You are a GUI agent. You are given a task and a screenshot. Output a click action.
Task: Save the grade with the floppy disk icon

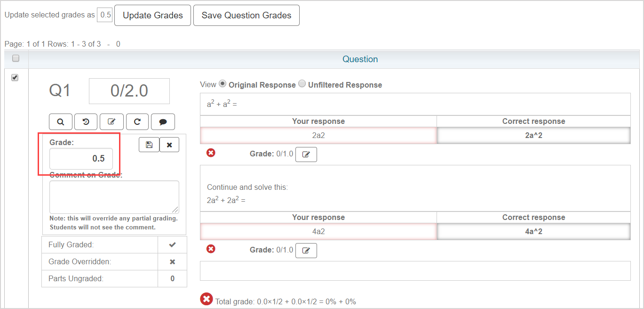tap(149, 145)
